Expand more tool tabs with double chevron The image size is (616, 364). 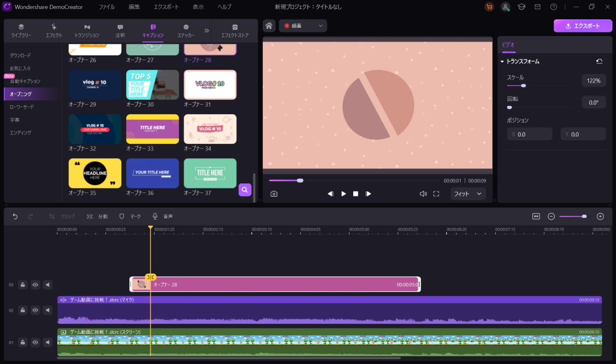tap(207, 30)
